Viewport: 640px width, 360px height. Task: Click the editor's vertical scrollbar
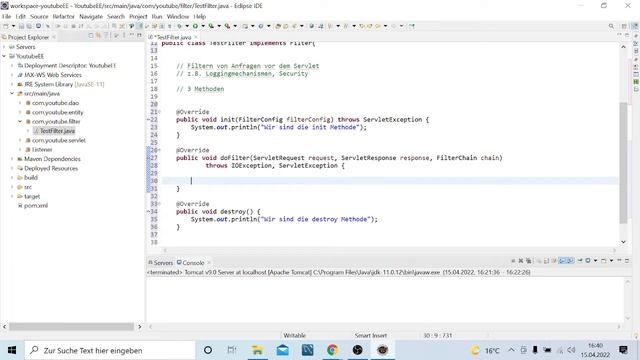(623, 162)
